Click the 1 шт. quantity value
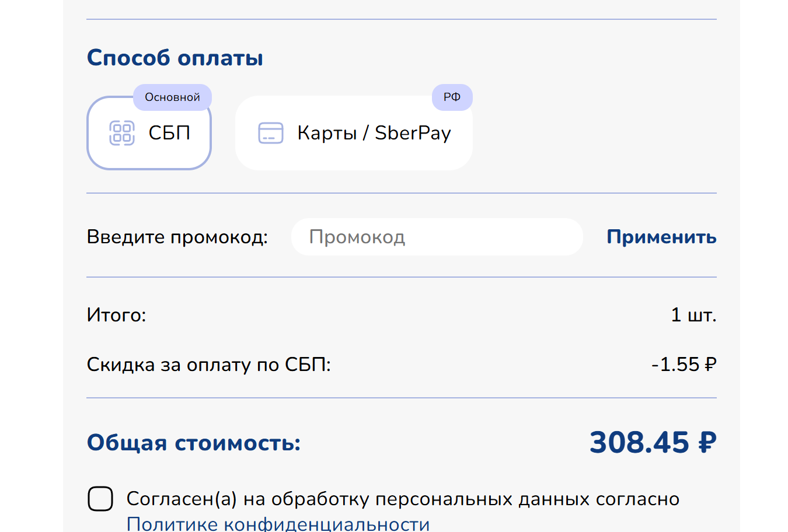The width and height of the screenshot is (788, 532). 693,315
